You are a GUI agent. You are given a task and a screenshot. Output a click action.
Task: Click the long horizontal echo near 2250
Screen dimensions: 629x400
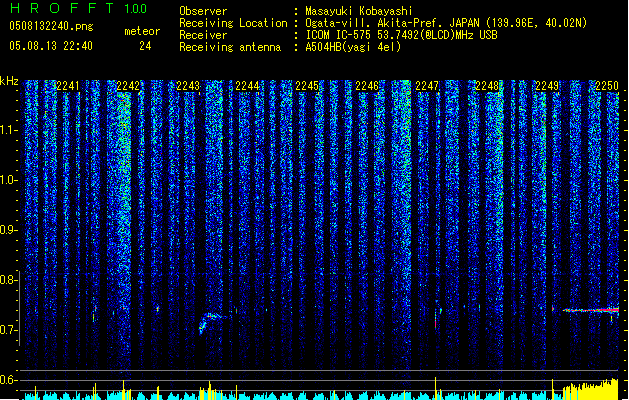(x=590, y=310)
